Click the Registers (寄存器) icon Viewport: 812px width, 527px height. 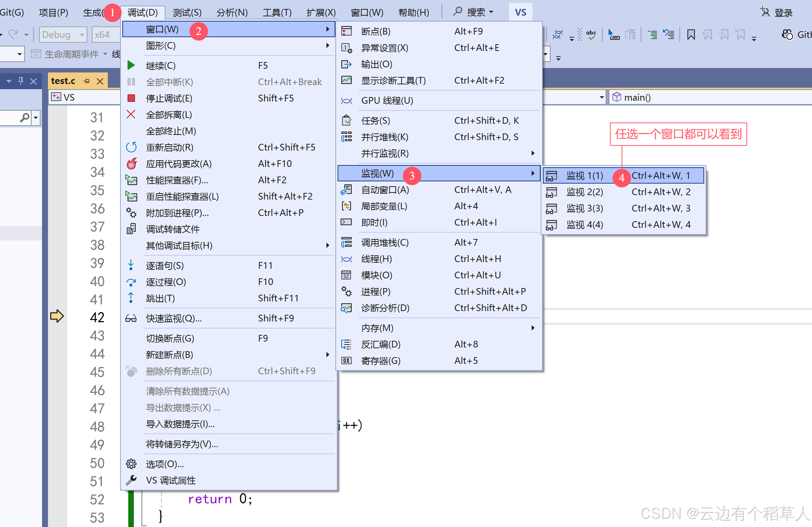pos(347,361)
